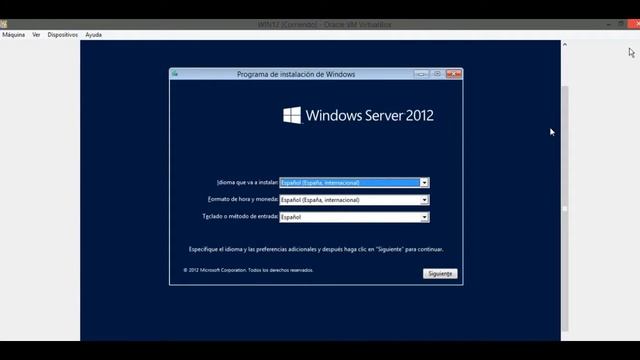The image size is (640, 360).
Task: Maximize the Windows setup dialog
Action: (x=437, y=74)
